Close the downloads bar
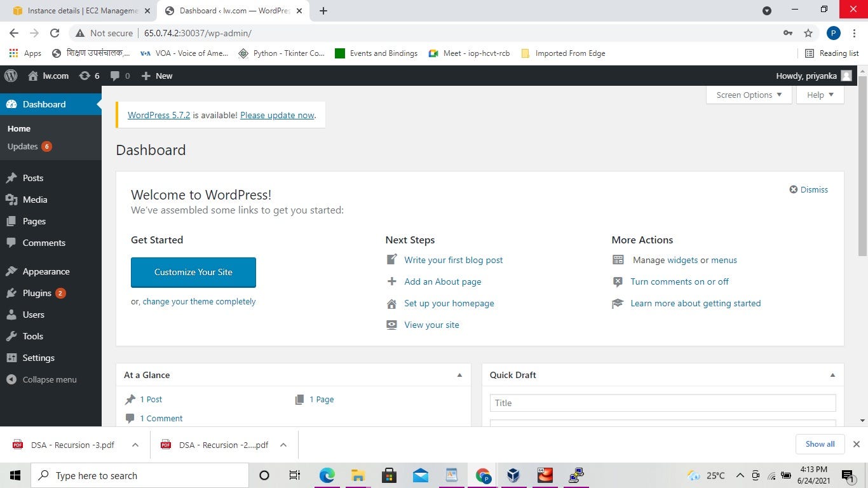Screen dimensions: 868x488 click(856, 444)
